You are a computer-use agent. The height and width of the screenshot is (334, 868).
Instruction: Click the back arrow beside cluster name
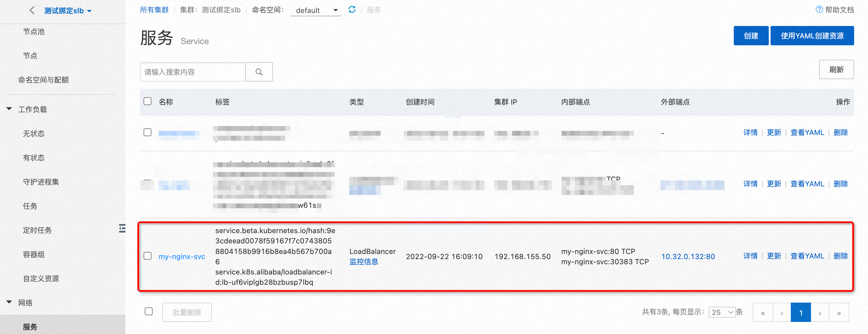click(x=32, y=11)
